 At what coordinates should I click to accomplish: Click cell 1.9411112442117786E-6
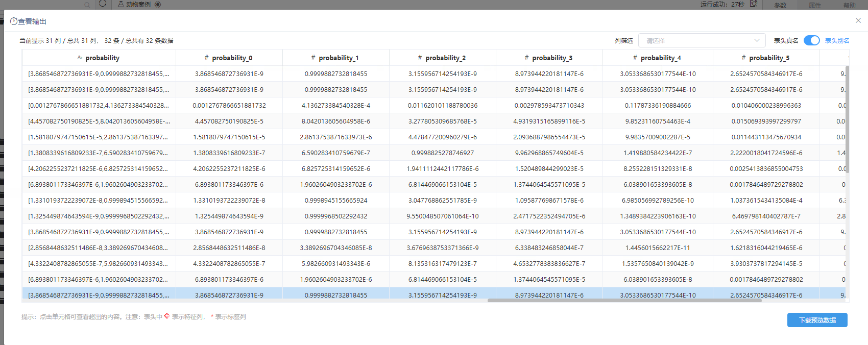pyautogui.click(x=442, y=168)
